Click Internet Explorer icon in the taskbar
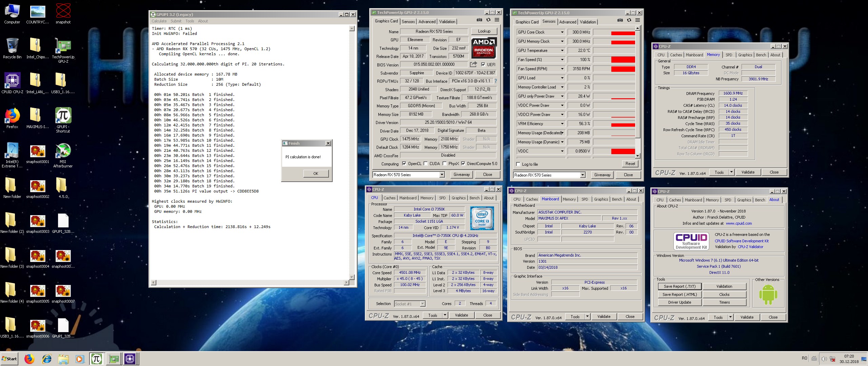This screenshot has width=868, height=366. (46, 359)
